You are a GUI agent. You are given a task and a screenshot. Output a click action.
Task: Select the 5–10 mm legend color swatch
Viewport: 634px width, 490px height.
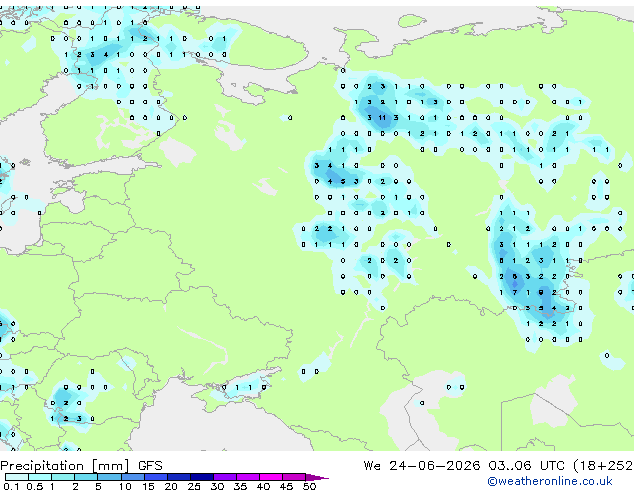coord(110,477)
